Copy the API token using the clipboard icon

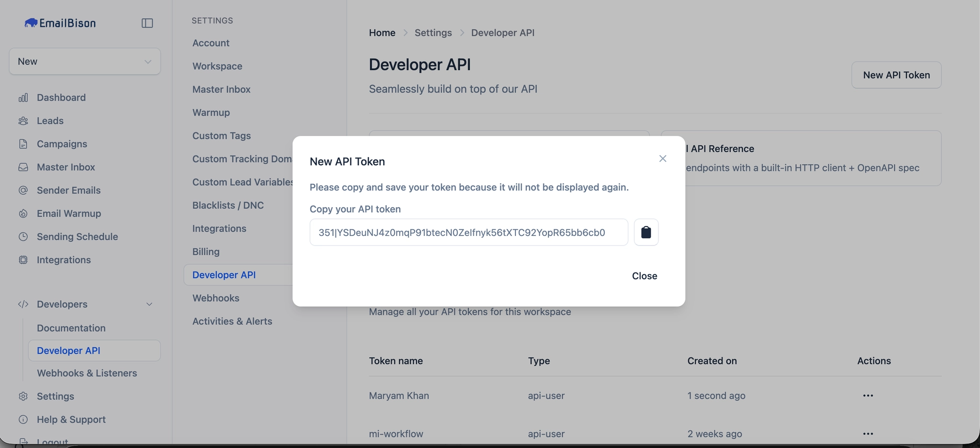coord(646,232)
